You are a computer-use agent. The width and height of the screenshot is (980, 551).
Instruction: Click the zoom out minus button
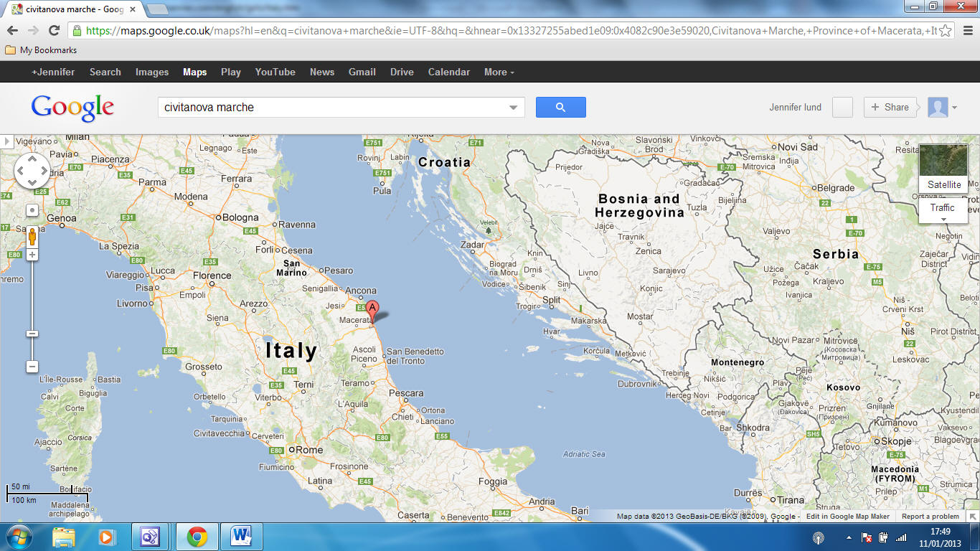(32, 367)
